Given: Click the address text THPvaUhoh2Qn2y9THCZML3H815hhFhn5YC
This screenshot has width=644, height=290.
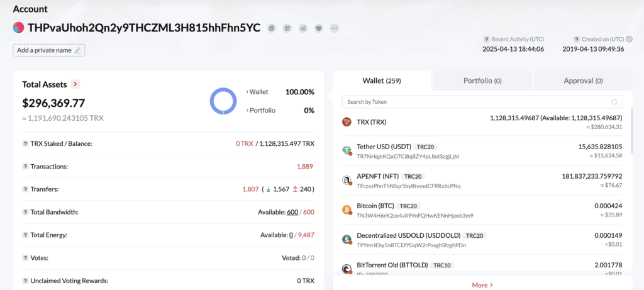Looking at the screenshot, I should (x=144, y=28).
